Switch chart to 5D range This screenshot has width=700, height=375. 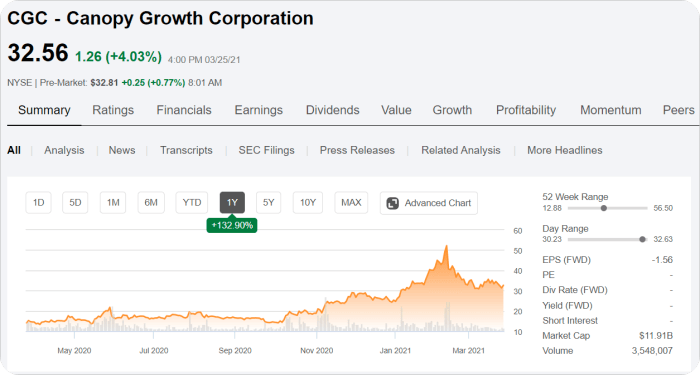pos(75,203)
